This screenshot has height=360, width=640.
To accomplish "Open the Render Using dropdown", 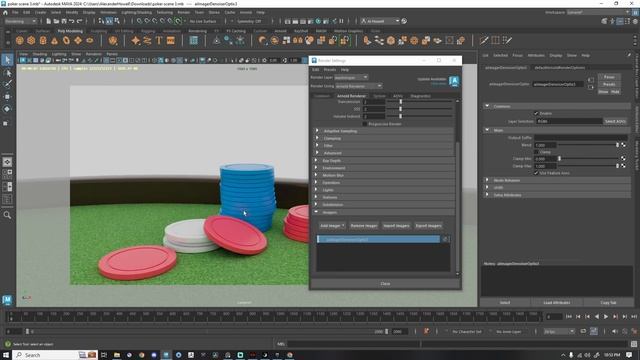I will tap(358, 86).
